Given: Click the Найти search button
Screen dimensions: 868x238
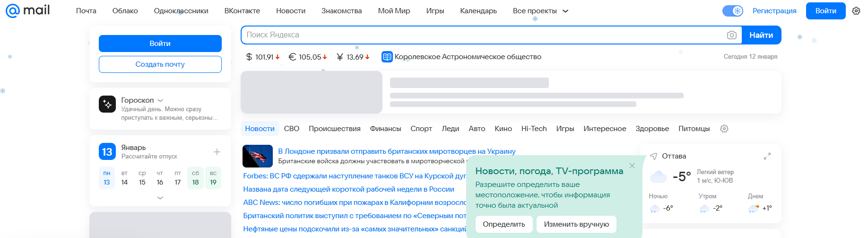Looking at the screenshot, I should (761, 35).
